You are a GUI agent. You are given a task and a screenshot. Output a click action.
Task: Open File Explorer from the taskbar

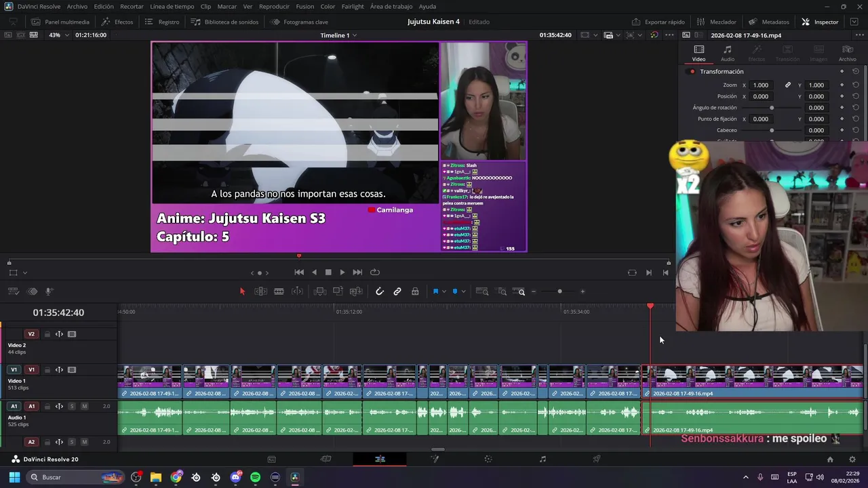tap(156, 477)
